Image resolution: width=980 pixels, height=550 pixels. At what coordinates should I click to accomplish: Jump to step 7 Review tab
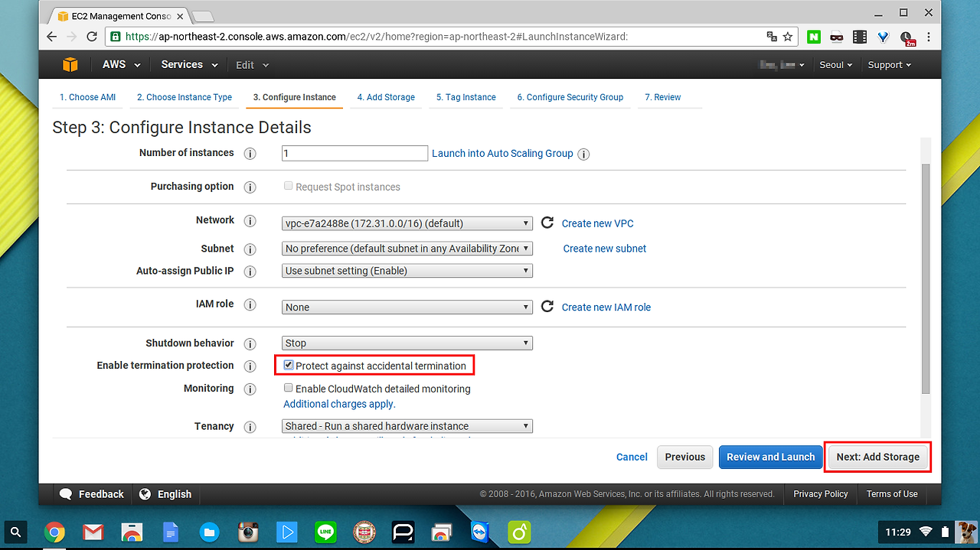pos(663,97)
